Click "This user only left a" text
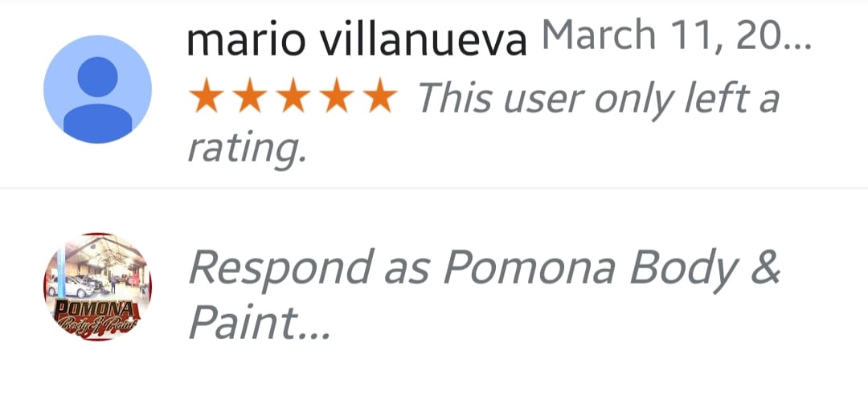 (x=597, y=100)
